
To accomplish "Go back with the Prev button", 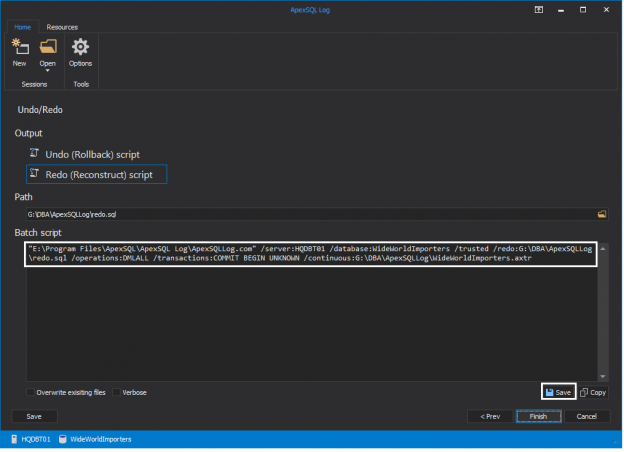I will 490,417.
